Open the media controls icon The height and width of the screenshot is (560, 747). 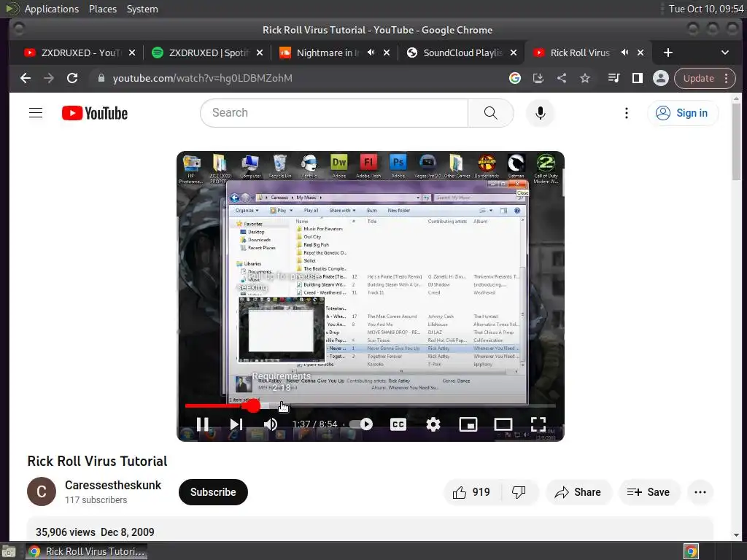(x=614, y=78)
